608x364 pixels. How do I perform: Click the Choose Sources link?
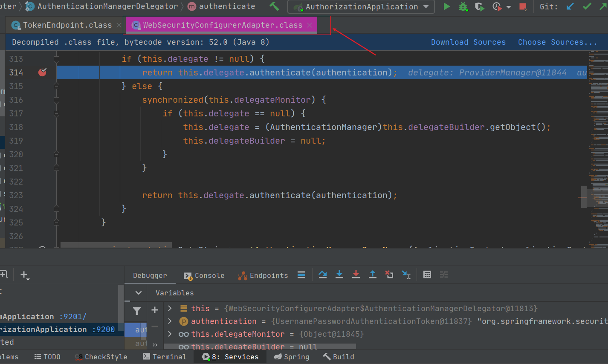pyautogui.click(x=557, y=42)
